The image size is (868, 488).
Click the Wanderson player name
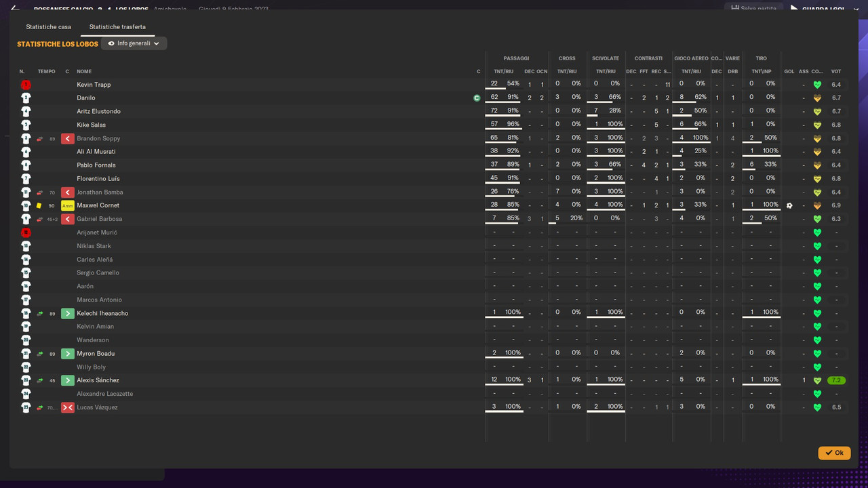coord(93,340)
